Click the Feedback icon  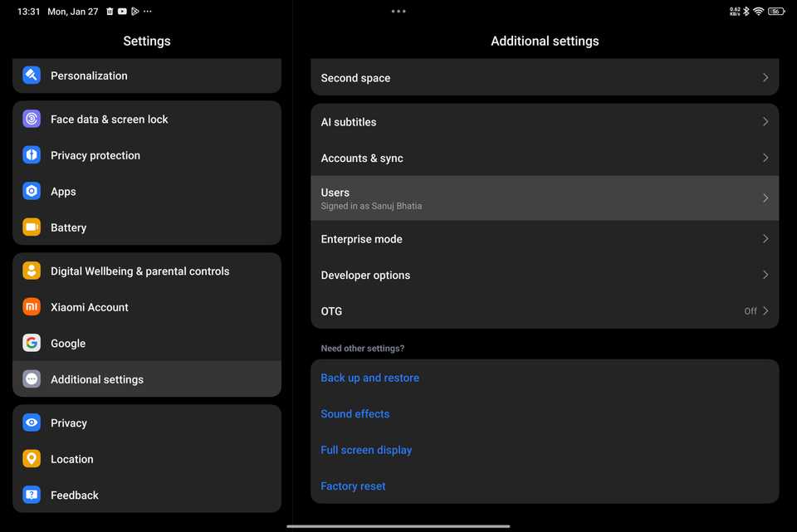pos(31,494)
